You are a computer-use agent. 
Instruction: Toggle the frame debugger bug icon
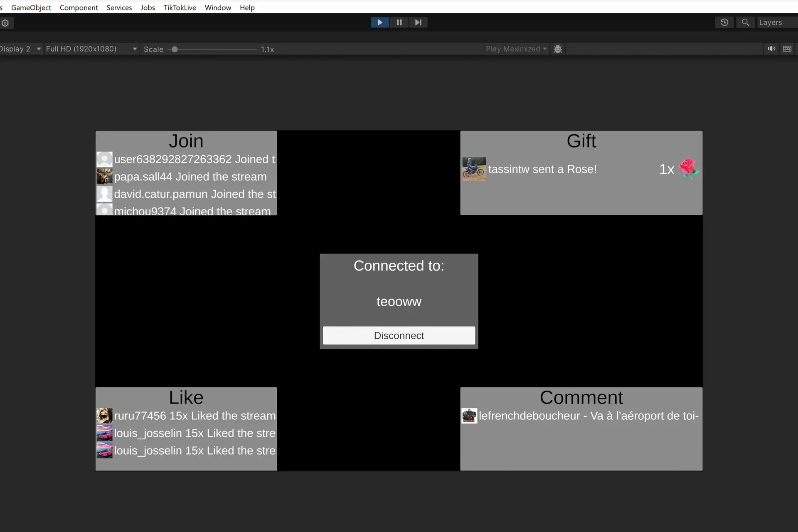pyautogui.click(x=558, y=49)
